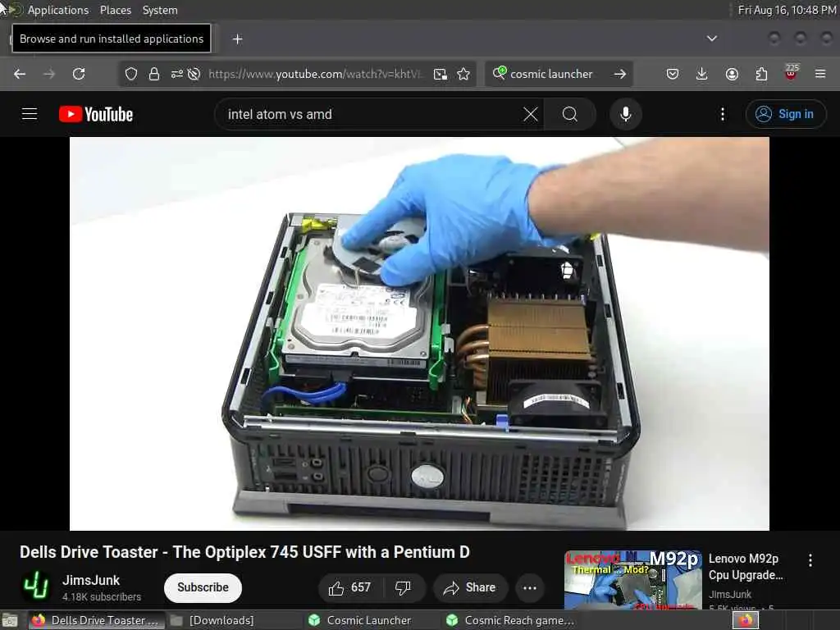Go back with browser back arrow
840x630 pixels.
click(x=20, y=74)
